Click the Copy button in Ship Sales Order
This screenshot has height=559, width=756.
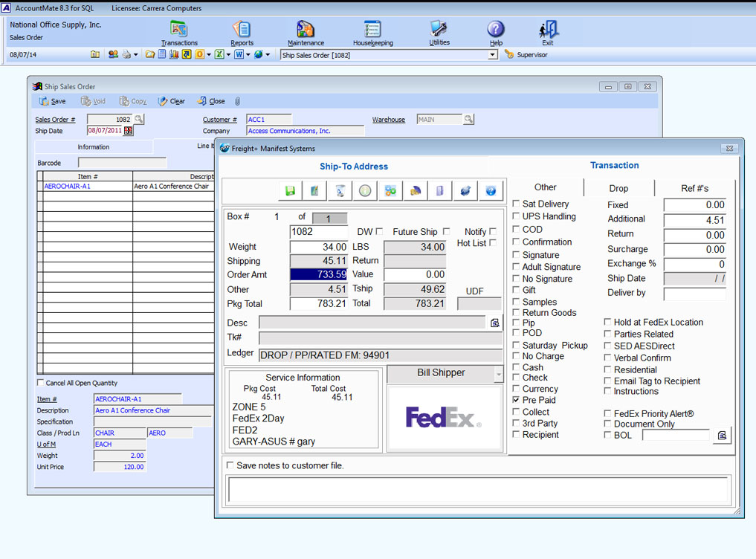click(133, 101)
